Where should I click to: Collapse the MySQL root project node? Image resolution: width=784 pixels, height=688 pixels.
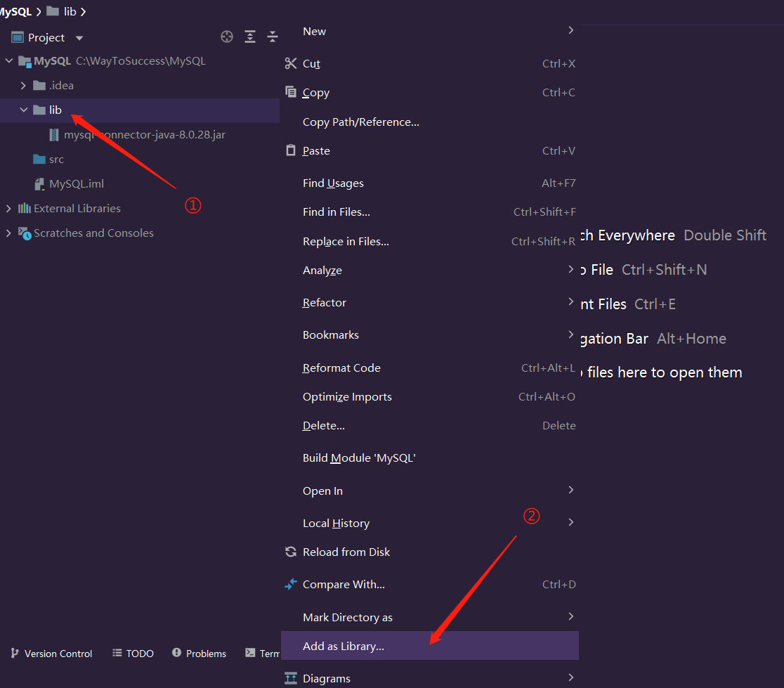tap(9, 61)
